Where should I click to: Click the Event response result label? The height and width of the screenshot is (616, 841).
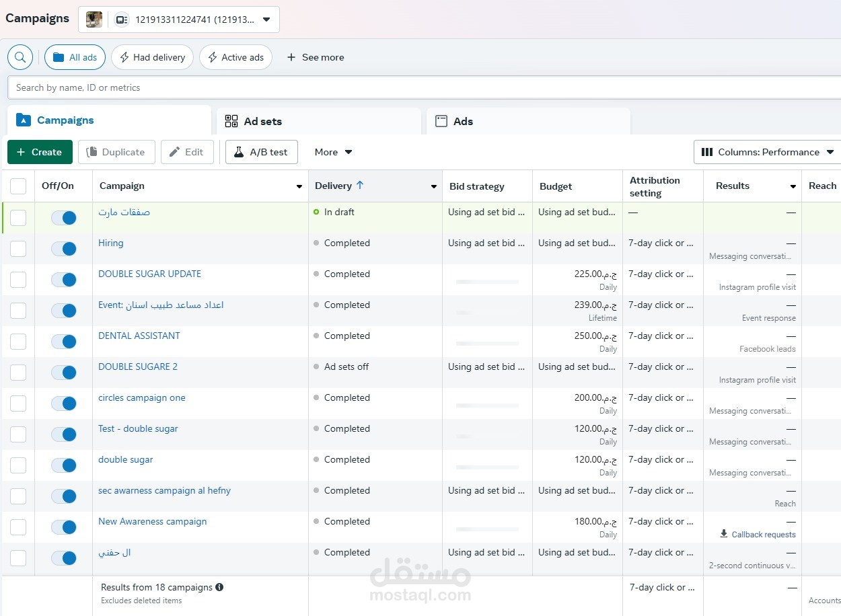(x=768, y=318)
